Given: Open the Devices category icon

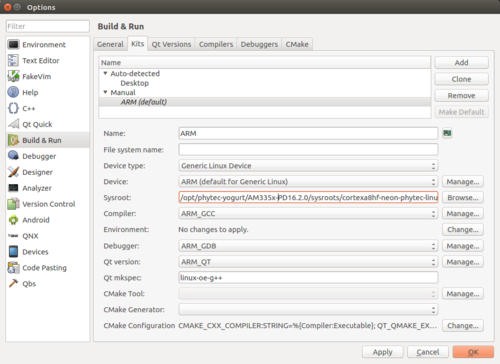Looking at the screenshot, I should coord(13,251).
